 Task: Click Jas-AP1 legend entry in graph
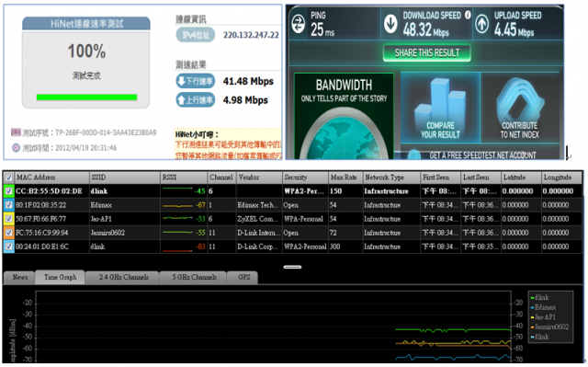[543, 317]
